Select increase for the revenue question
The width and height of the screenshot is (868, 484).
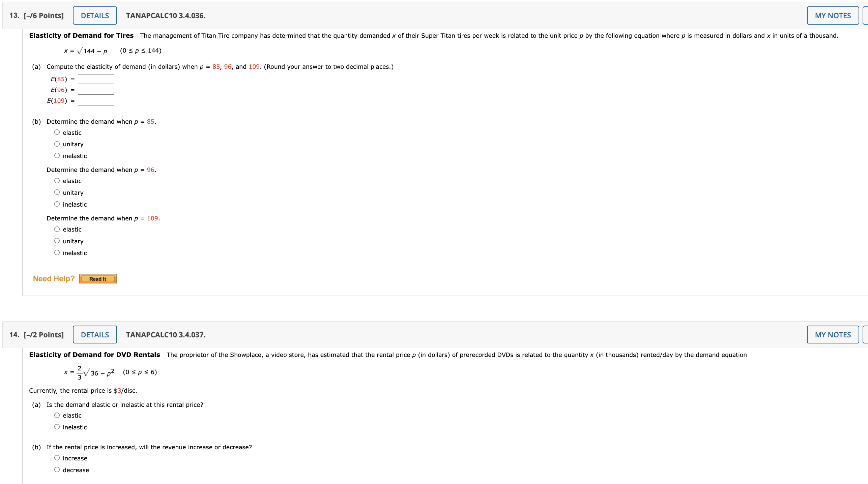[x=57, y=458]
